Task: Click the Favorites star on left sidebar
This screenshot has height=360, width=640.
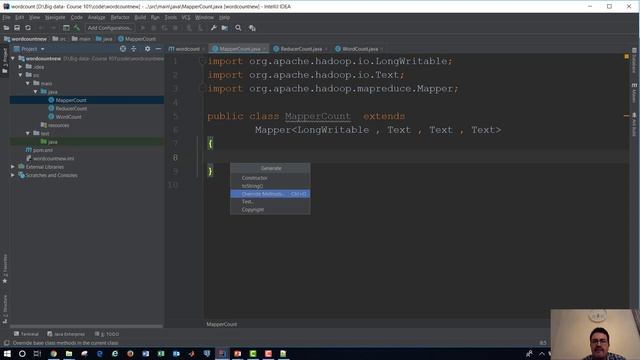Action: (x=5, y=281)
